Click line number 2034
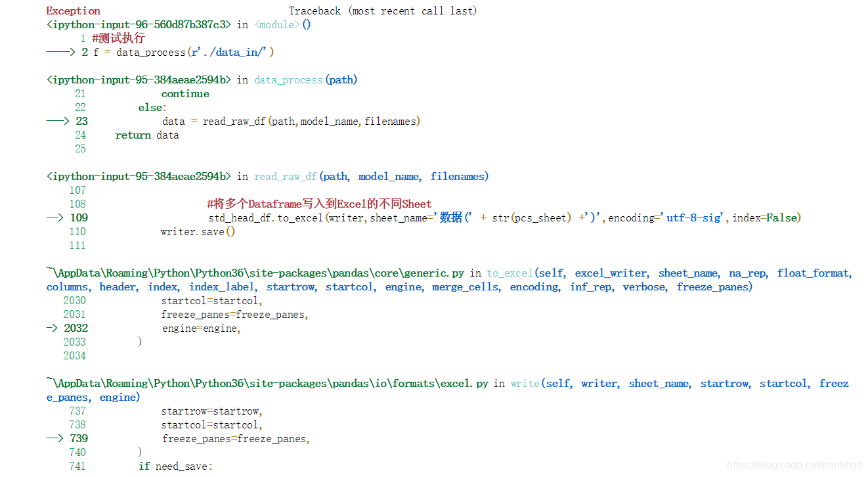The width and height of the screenshot is (868, 477). click(75, 355)
